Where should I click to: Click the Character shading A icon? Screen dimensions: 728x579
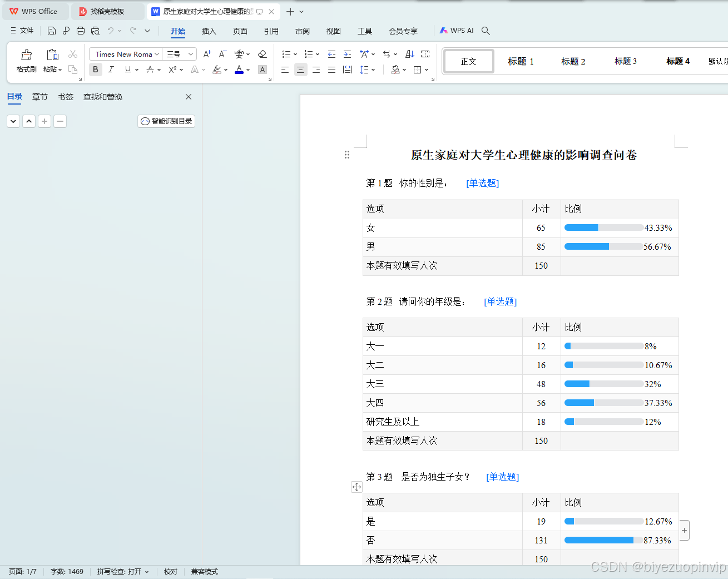point(263,70)
